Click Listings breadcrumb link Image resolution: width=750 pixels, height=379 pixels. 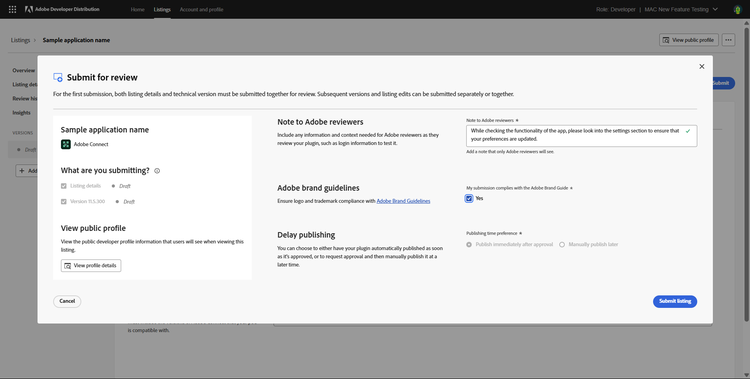(20, 40)
